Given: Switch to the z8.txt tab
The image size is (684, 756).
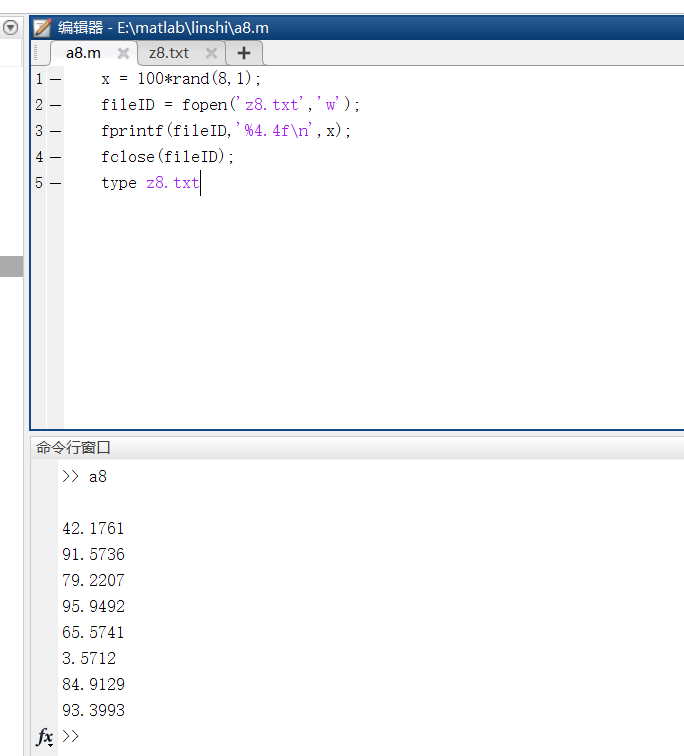Looking at the screenshot, I should point(169,53).
